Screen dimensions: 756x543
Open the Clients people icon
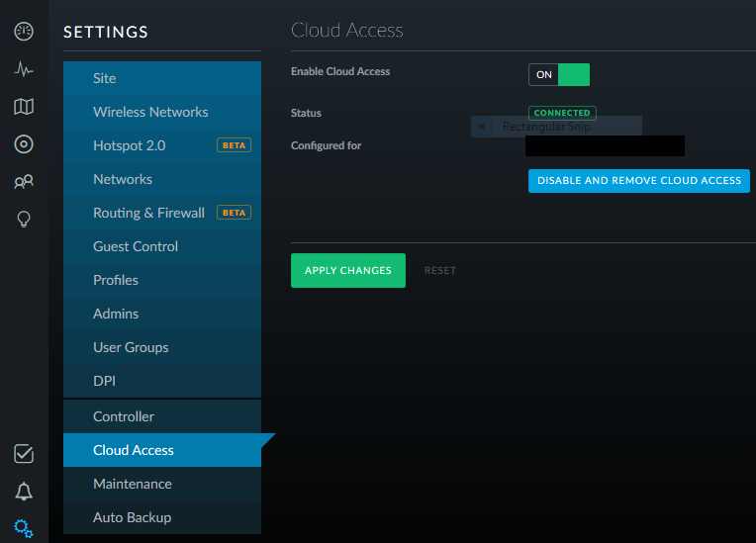[24, 182]
